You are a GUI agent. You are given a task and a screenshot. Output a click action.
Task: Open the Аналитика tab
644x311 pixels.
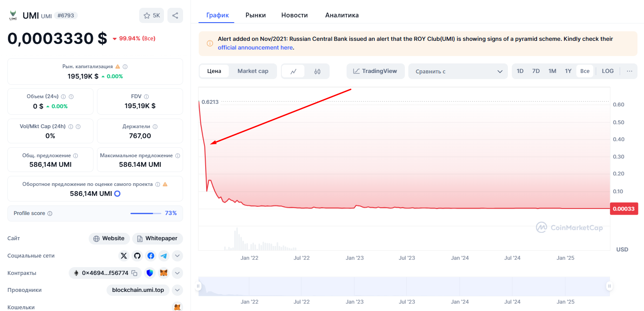tap(342, 15)
